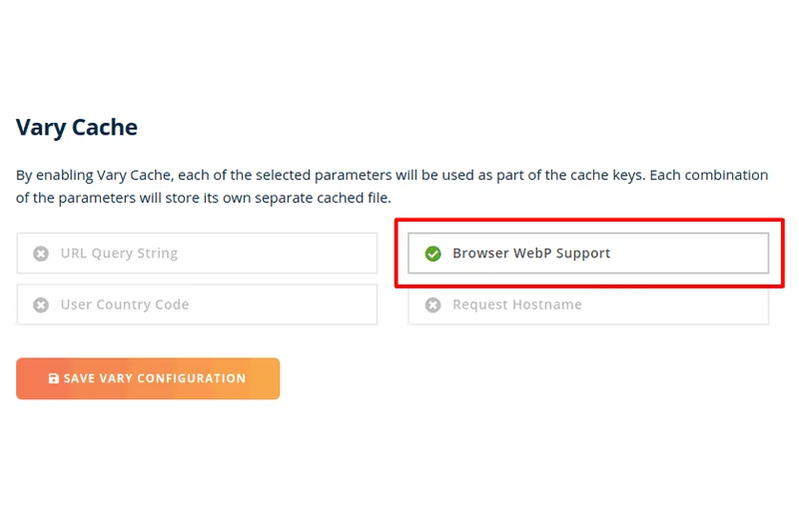Click empty space inside the Browser WebP Support box
The width and height of the screenshot is (799, 532).
pos(699,254)
